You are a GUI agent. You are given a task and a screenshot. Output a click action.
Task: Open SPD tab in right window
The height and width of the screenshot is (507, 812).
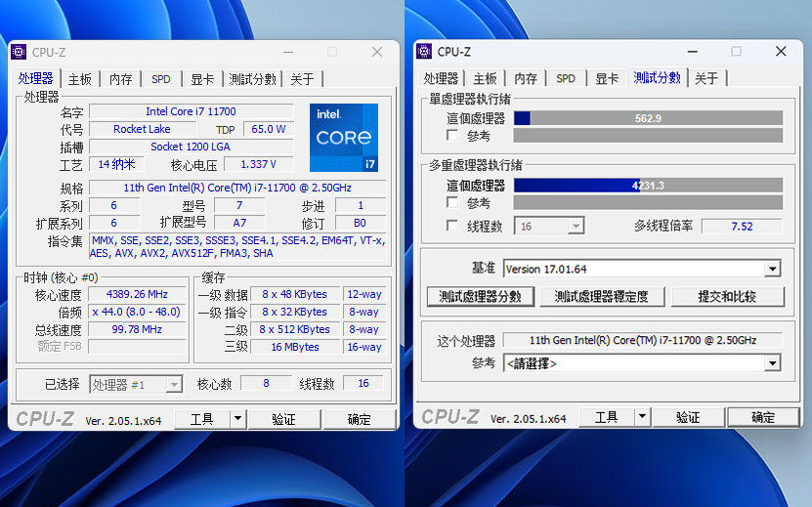click(566, 78)
